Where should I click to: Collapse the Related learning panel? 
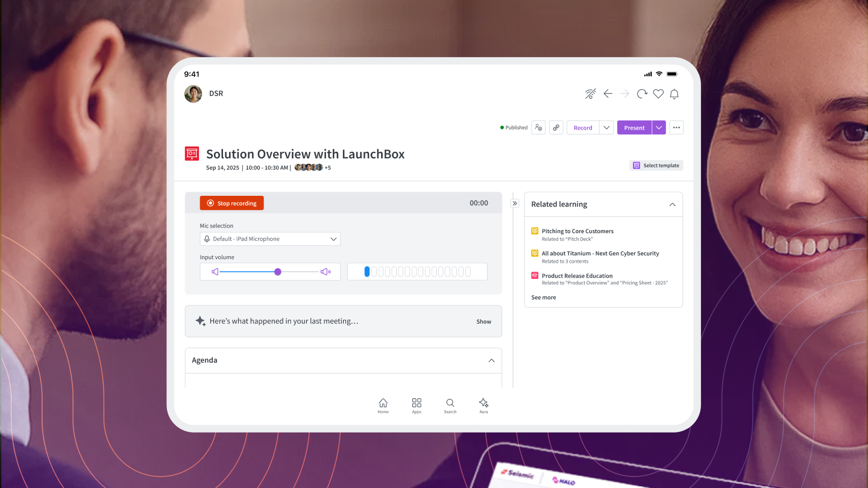[672, 205]
